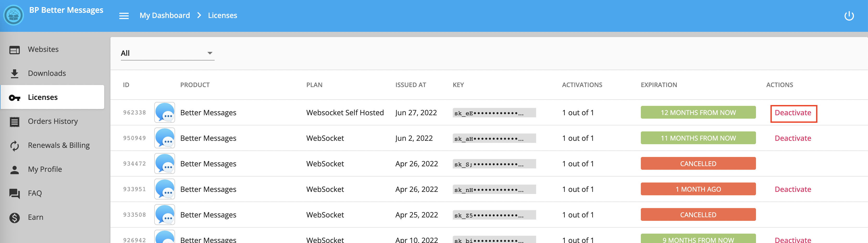Image resolution: width=868 pixels, height=243 pixels.
Task: Click the Apr 25, 2022 issue date
Action: coord(417,215)
